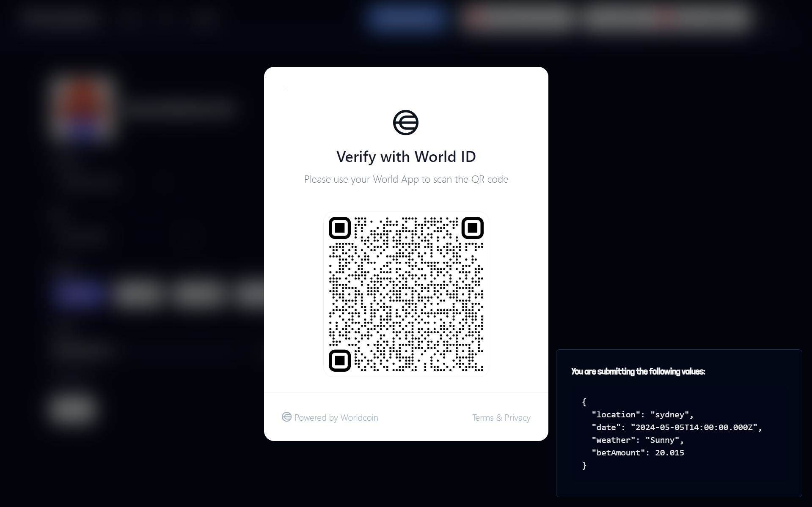Click the "Please use your World App" instruction text
Image resolution: width=812 pixels, height=507 pixels.
coord(406,179)
